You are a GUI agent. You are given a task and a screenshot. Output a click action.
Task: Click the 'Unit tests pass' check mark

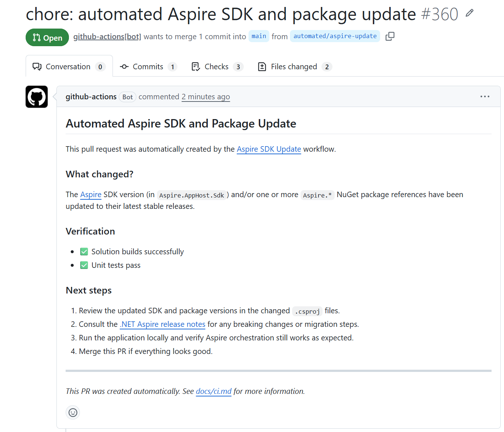point(84,265)
